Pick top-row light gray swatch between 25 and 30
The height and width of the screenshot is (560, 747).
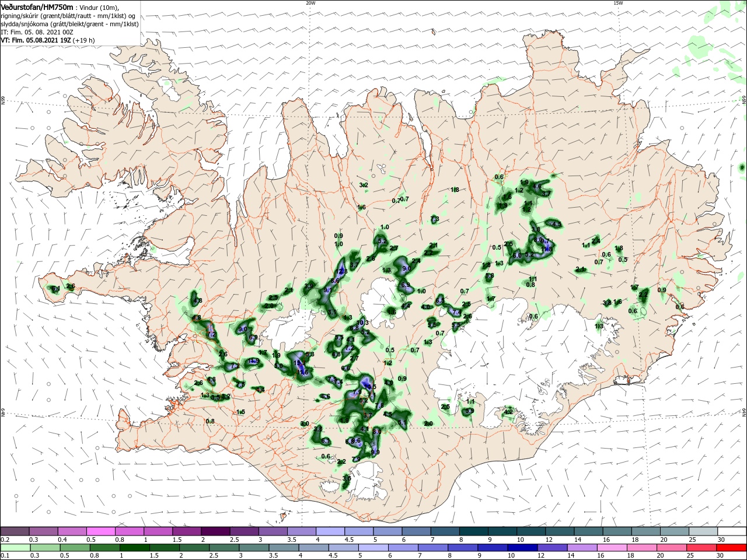click(x=703, y=531)
